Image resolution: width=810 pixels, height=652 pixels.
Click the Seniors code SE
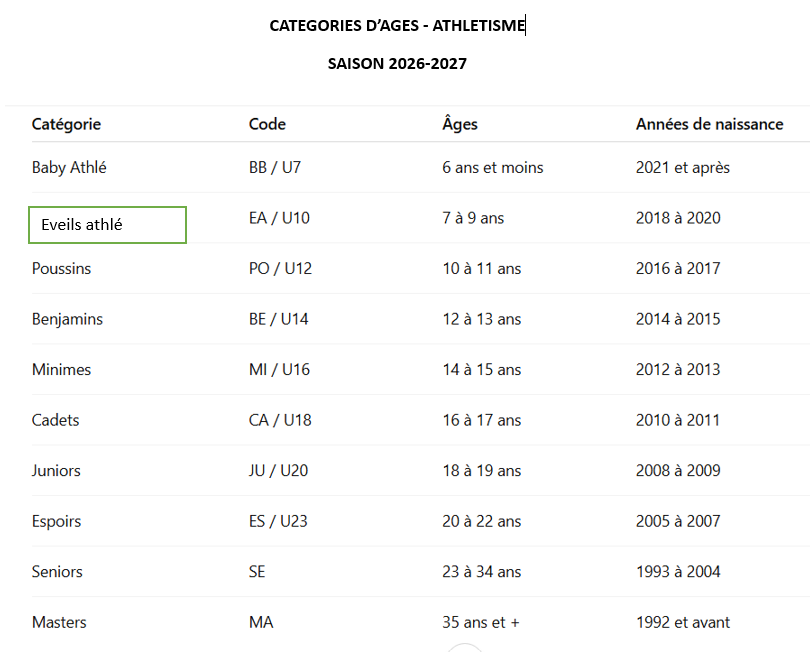(x=257, y=572)
